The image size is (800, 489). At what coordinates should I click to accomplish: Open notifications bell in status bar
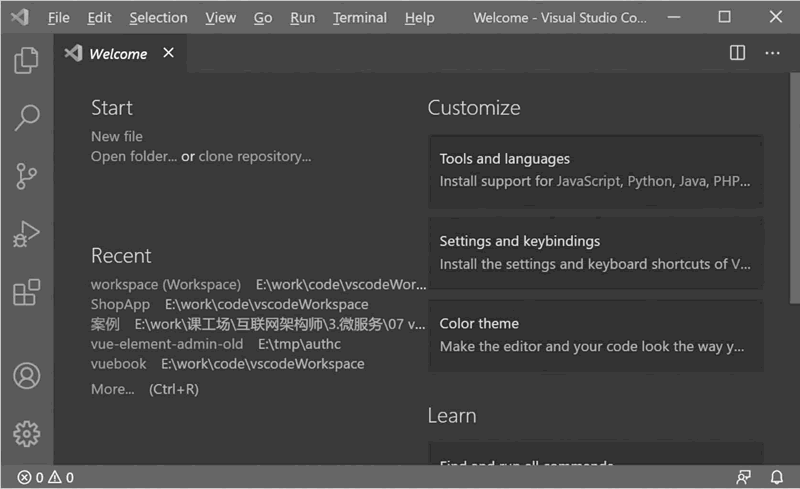pos(777,477)
